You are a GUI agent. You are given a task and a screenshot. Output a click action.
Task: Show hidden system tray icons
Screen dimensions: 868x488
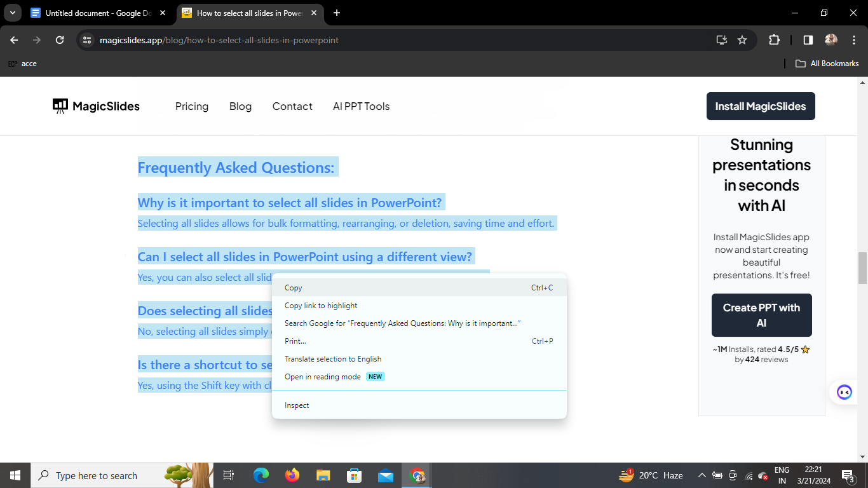point(702,475)
